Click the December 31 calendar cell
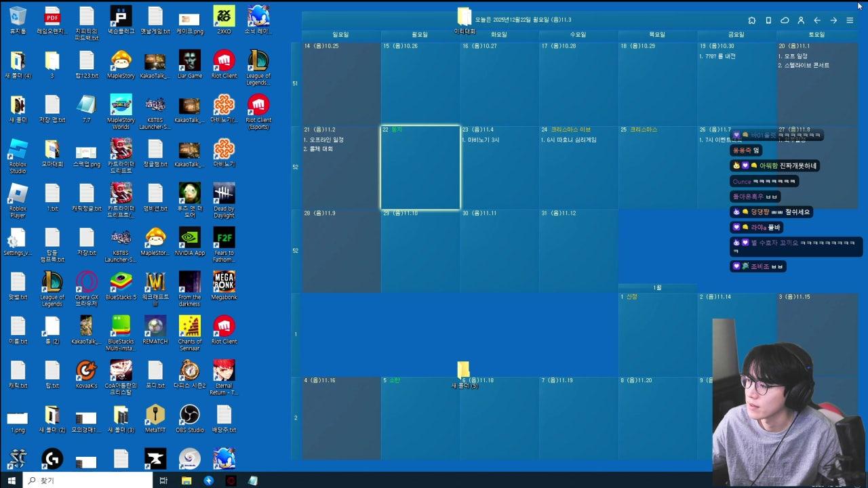The image size is (868, 488). pyautogui.click(x=578, y=251)
